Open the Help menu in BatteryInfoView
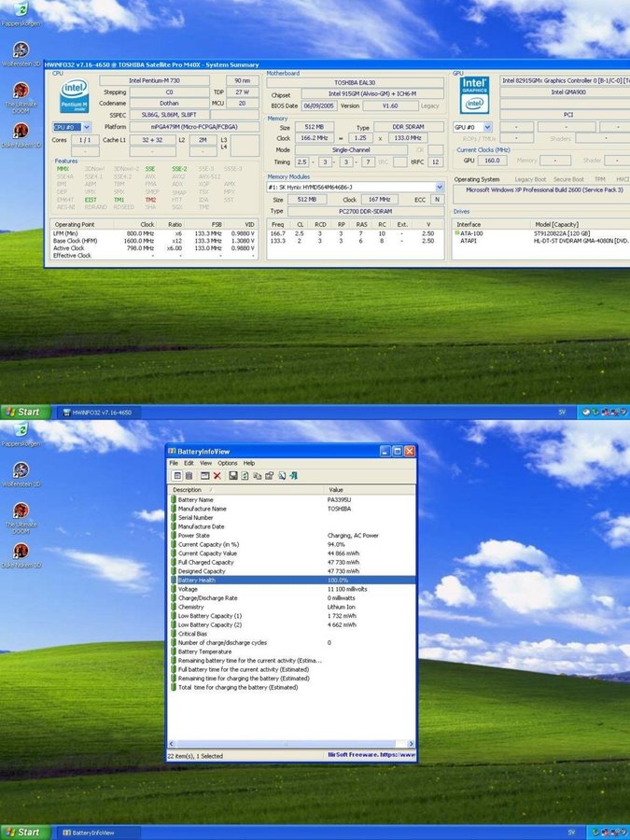The image size is (630, 840). coord(249,463)
